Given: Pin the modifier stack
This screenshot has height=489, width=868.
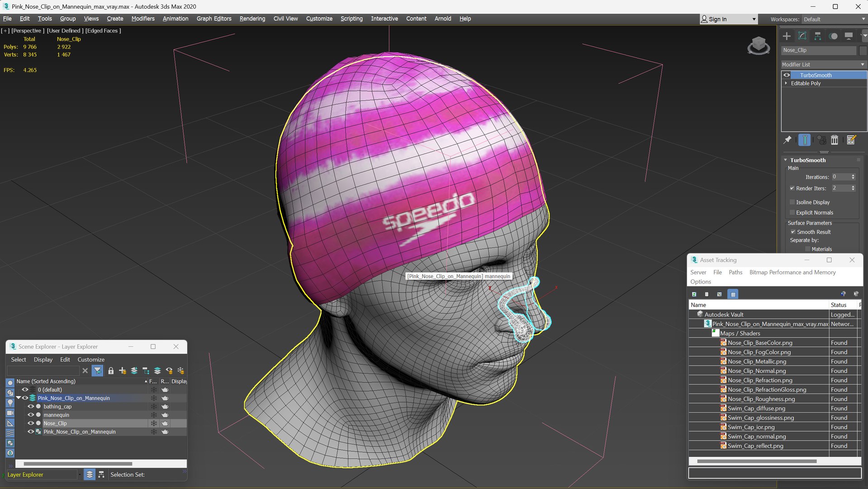Looking at the screenshot, I should [787, 140].
